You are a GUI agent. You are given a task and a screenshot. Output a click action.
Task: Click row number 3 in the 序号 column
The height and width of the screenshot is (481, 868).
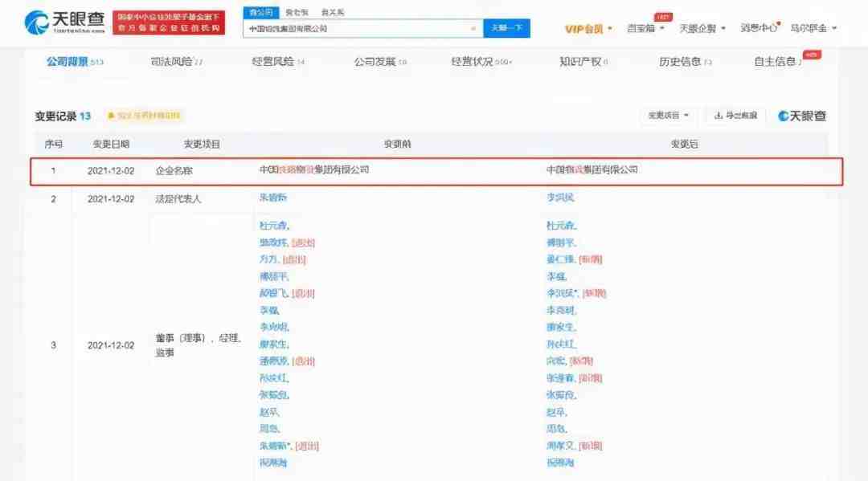point(53,345)
